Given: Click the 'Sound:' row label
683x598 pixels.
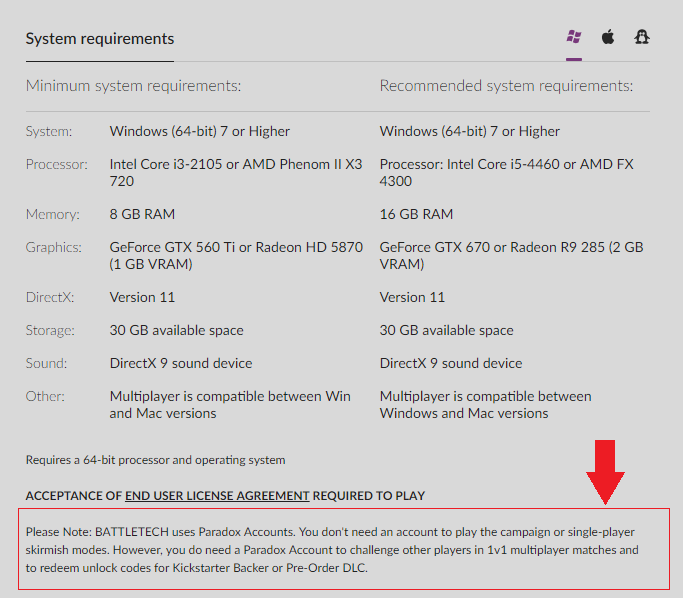Looking at the screenshot, I should point(47,364).
